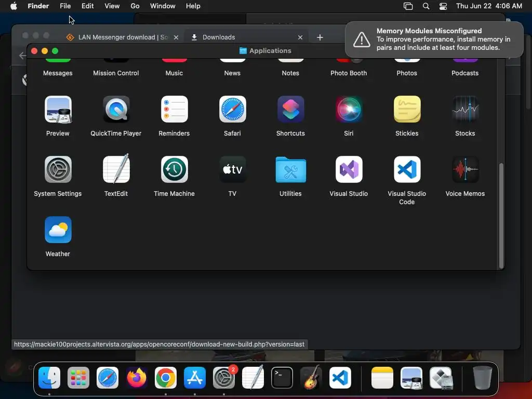Viewport: 532px width, 399px height.
Task: Open Boot Camp Assistant in the Dock
Action: (x=441, y=378)
